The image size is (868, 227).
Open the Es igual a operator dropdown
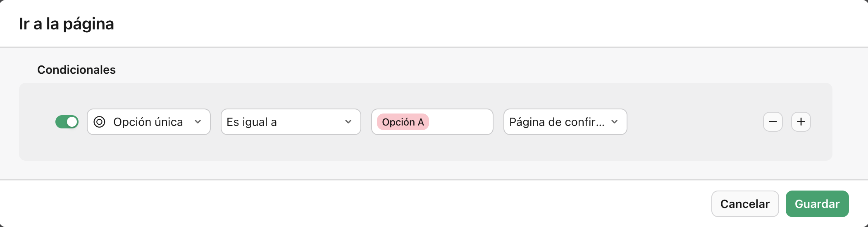point(291,122)
